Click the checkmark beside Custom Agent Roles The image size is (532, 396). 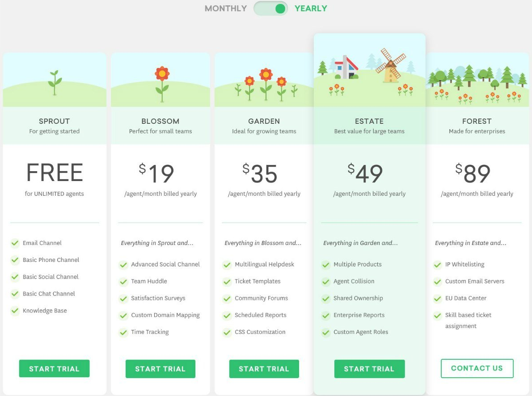(x=326, y=332)
